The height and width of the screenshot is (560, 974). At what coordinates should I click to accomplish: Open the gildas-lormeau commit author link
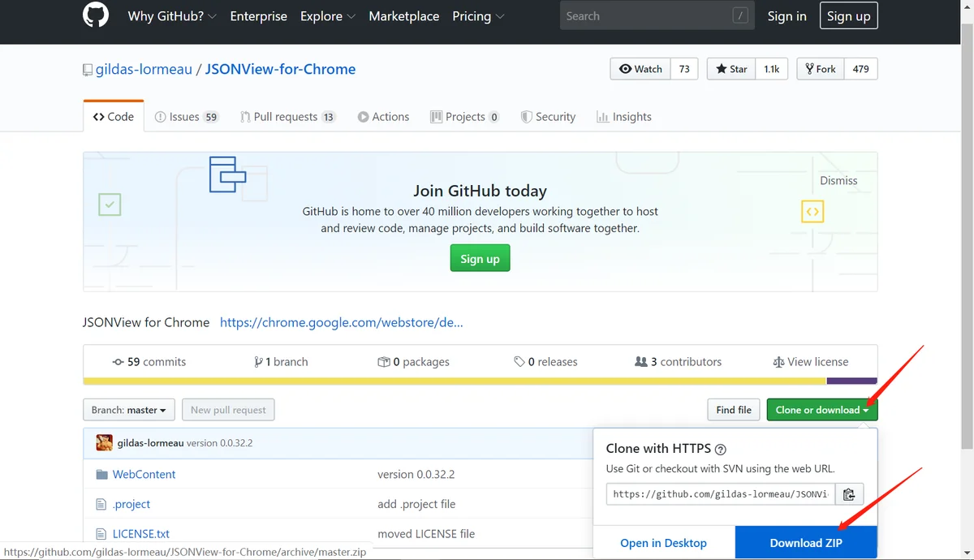150,443
